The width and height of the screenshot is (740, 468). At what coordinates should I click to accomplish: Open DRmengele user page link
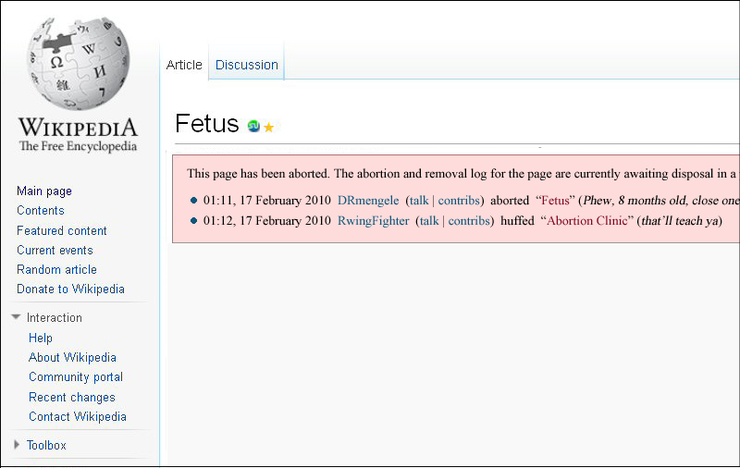tap(368, 201)
